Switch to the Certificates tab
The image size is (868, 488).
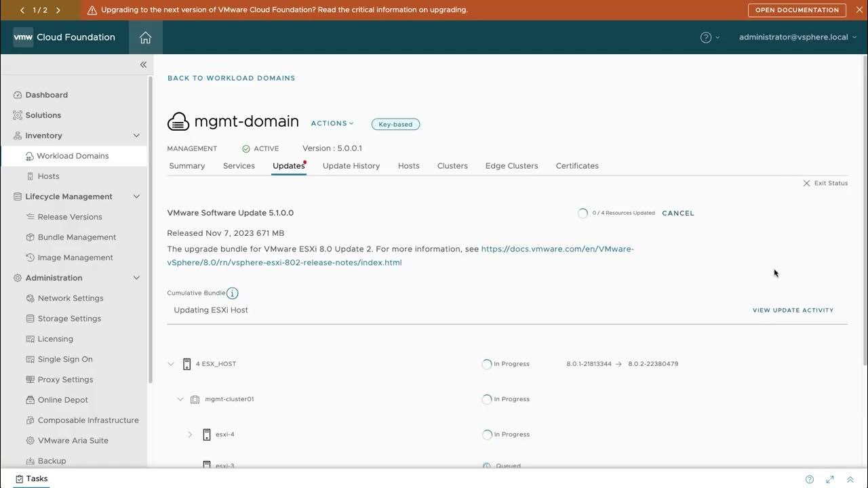coord(576,165)
